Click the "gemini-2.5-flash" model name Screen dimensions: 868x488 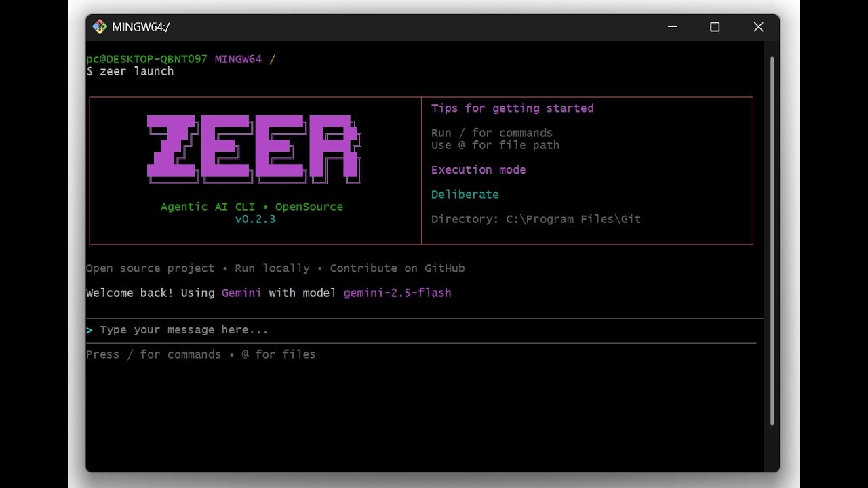(397, 293)
